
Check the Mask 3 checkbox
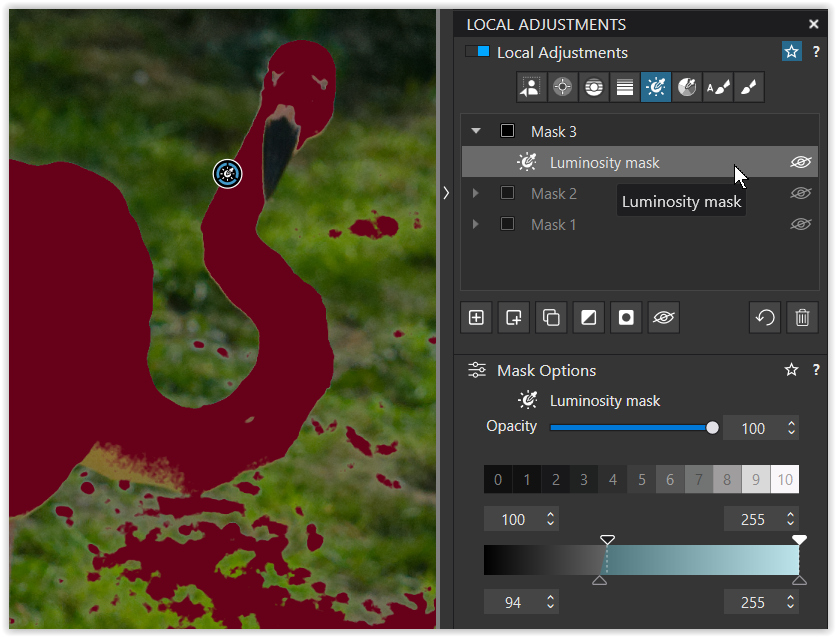(x=507, y=131)
